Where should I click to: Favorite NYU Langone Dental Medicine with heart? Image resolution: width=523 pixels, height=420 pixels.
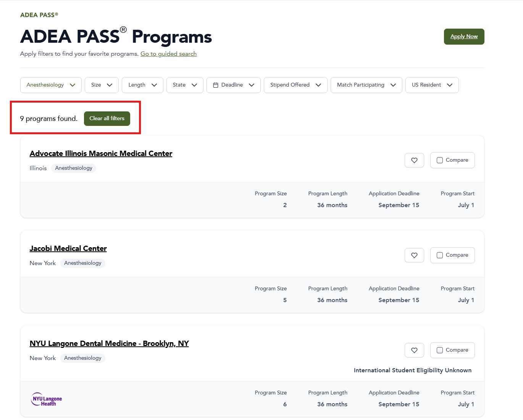coord(414,350)
